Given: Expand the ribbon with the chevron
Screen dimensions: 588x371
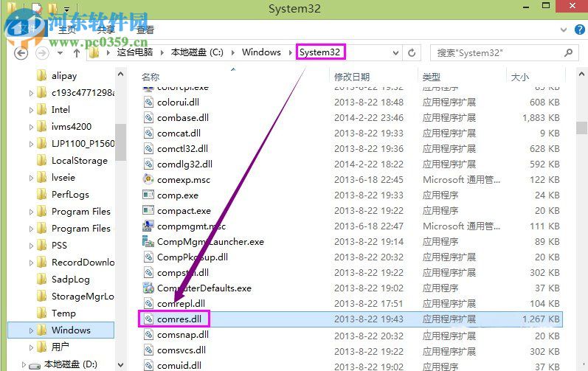Looking at the screenshot, I should click(x=563, y=30).
